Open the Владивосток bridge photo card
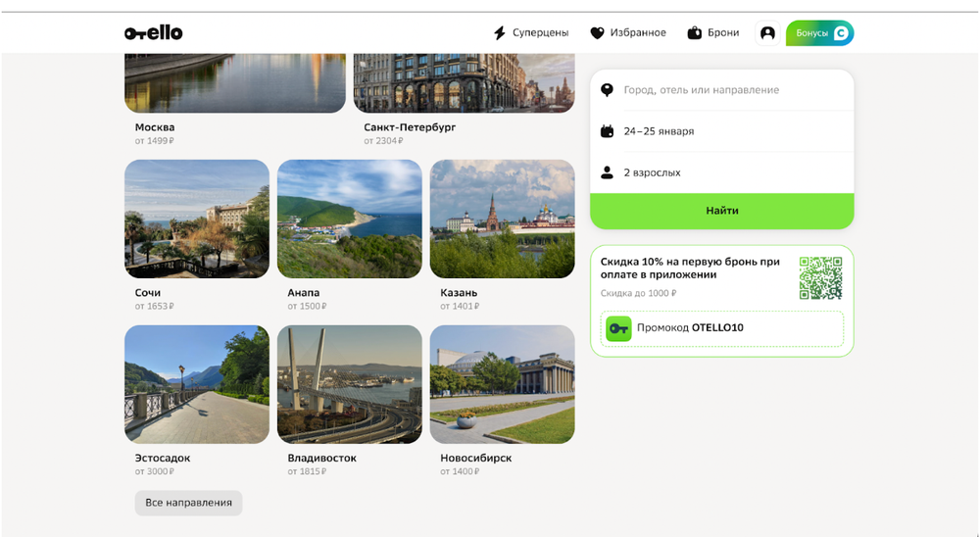 pos(350,384)
